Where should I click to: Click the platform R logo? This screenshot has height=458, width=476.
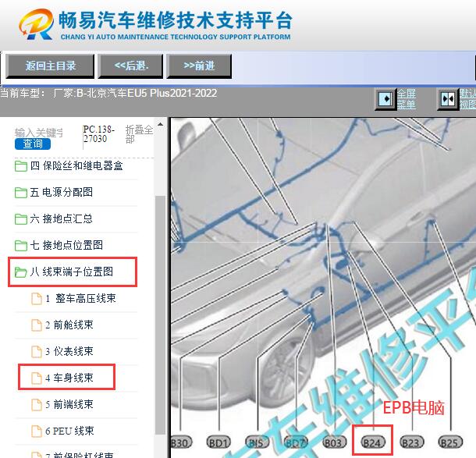tap(37, 24)
